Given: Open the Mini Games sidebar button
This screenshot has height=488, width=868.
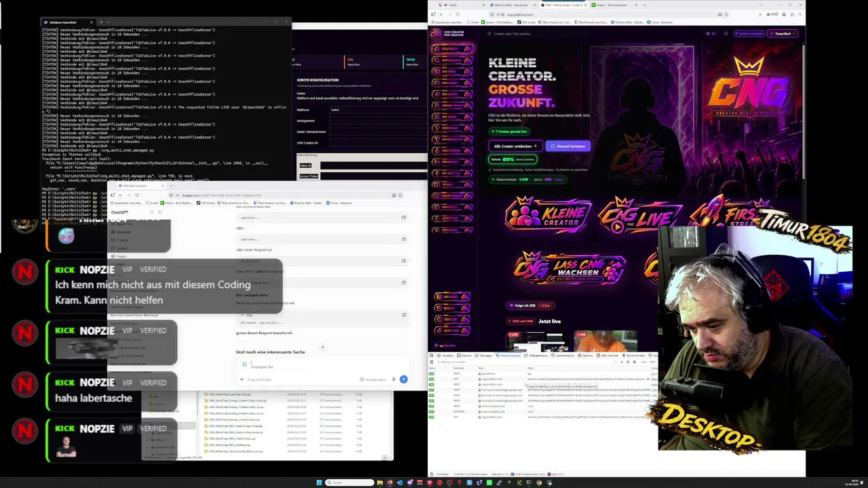Looking at the screenshot, I should click(x=452, y=82).
